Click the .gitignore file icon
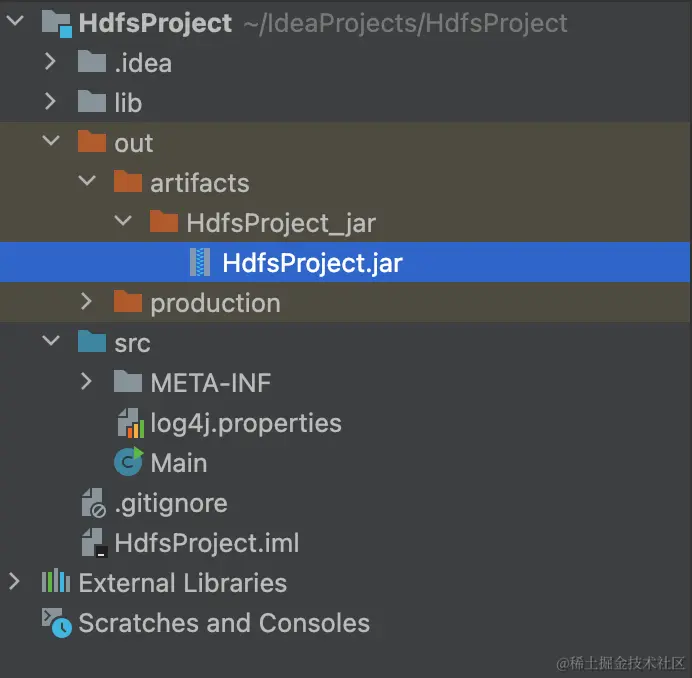This screenshot has width=692, height=678. click(92, 503)
